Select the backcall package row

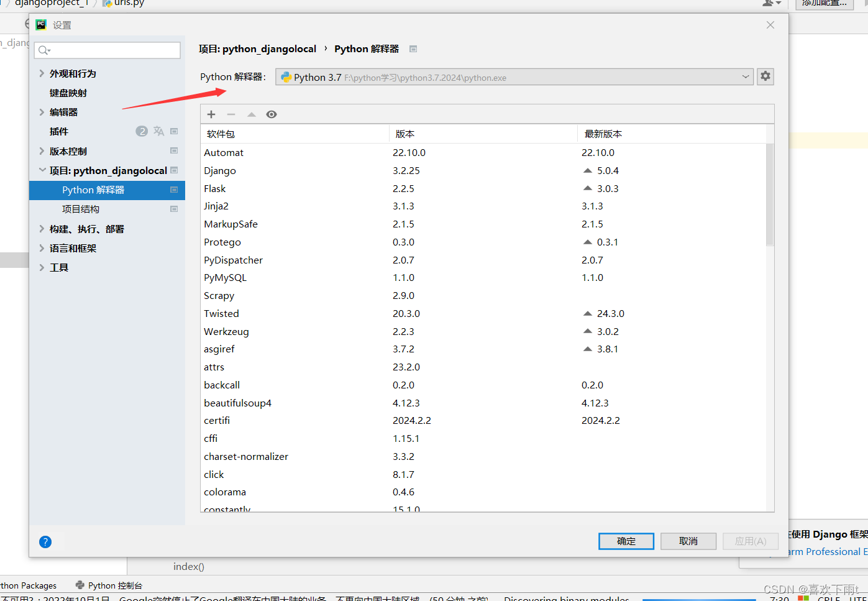pos(483,385)
